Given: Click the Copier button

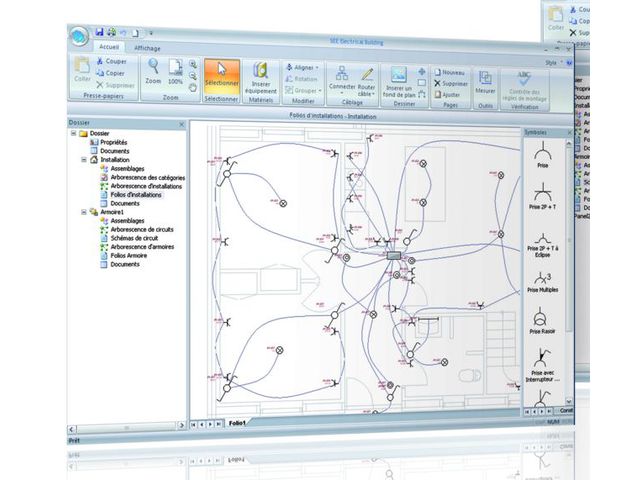Looking at the screenshot, I should pos(113,73).
